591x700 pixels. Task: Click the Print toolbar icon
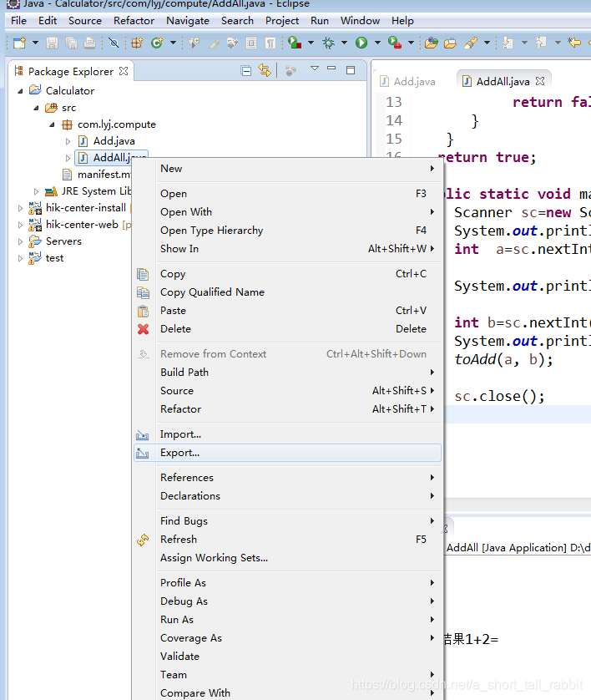tap(89, 43)
